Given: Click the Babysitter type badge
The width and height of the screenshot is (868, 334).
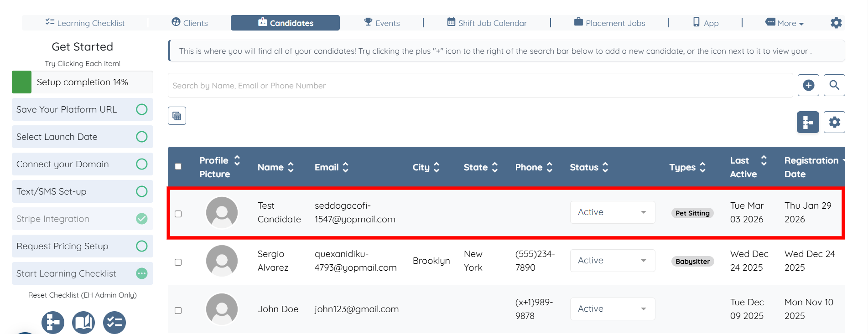Looking at the screenshot, I should click(692, 261).
